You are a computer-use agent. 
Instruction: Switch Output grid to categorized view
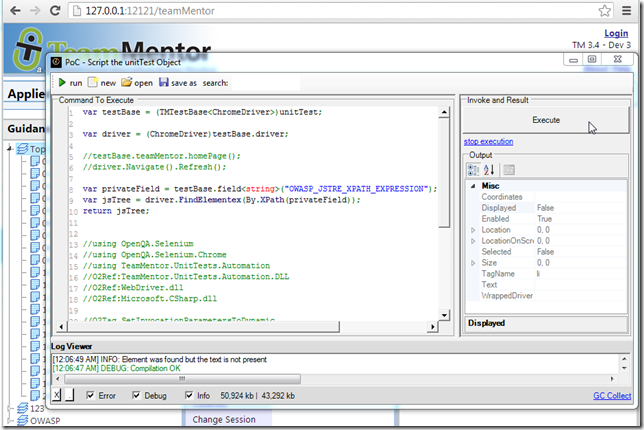[x=474, y=169]
